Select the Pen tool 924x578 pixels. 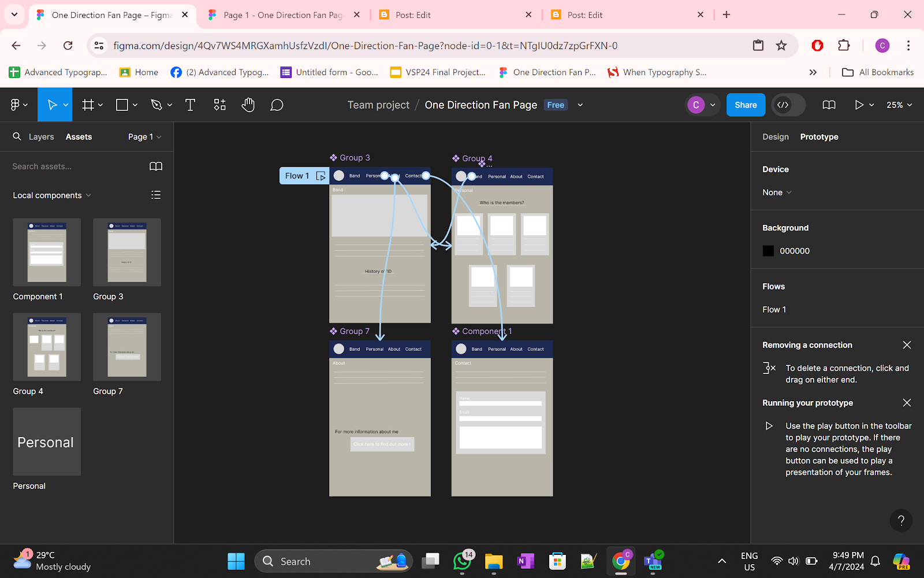[x=156, y=105]
